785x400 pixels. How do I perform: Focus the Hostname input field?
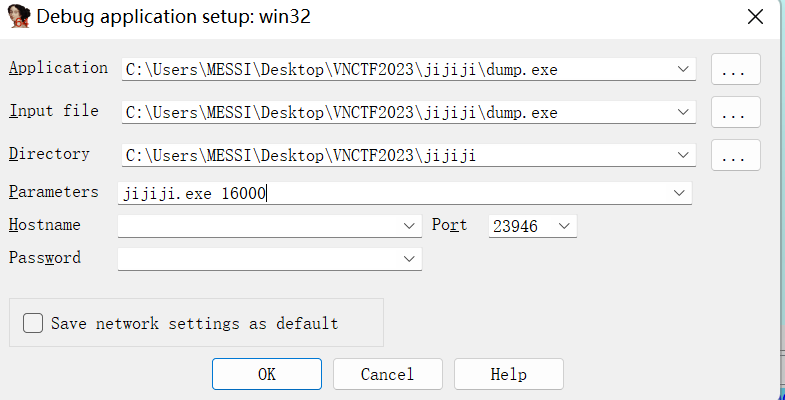point(258,226)
